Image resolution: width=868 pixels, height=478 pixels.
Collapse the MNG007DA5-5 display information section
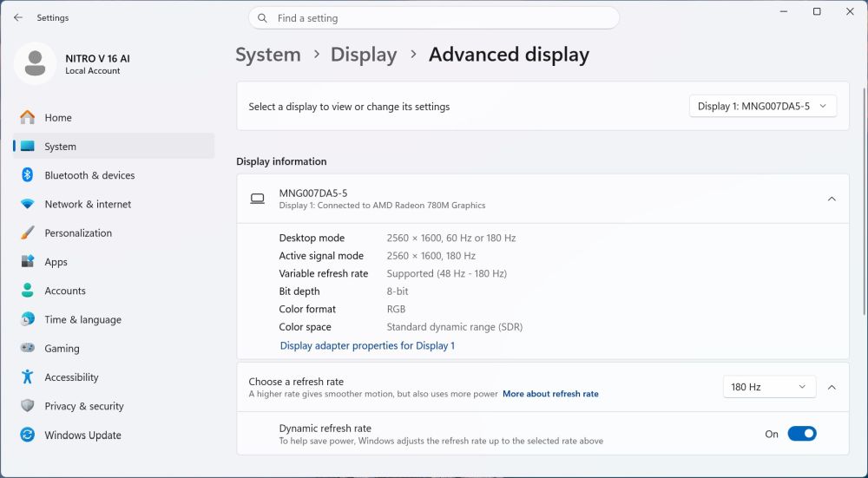pos(832,199)
